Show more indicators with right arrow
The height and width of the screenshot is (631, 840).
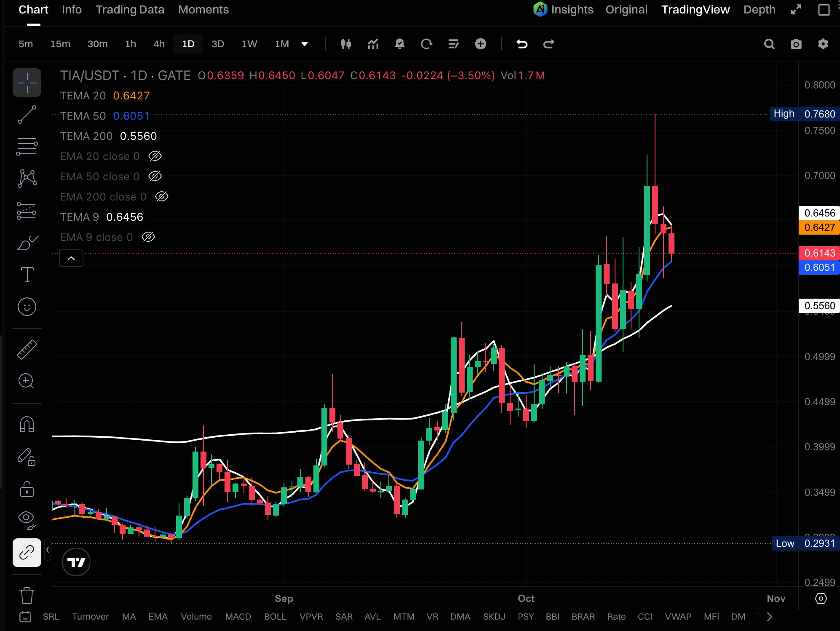click(770, 617)
